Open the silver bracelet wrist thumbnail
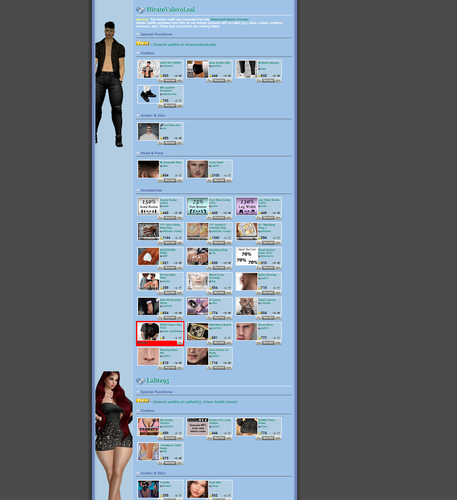The height and width of the screenshot is (500, 457). coord(148,306)
